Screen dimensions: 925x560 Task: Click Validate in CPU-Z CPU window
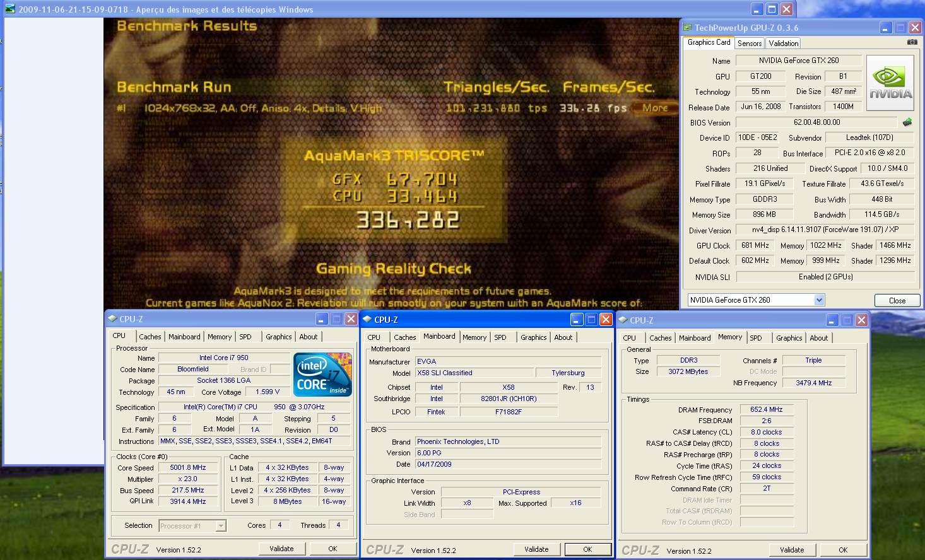(x=281, y=549)
